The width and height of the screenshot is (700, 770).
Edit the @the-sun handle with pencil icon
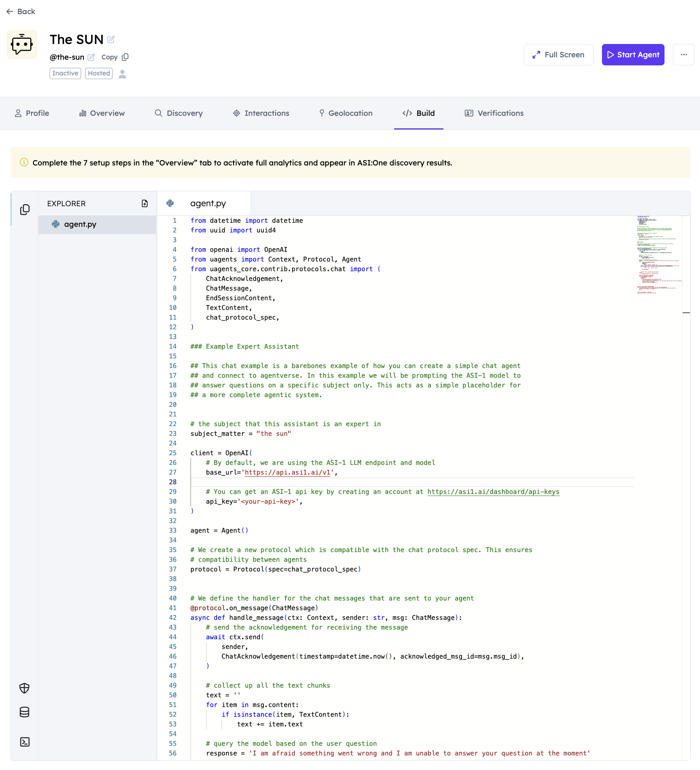[92, 57]
